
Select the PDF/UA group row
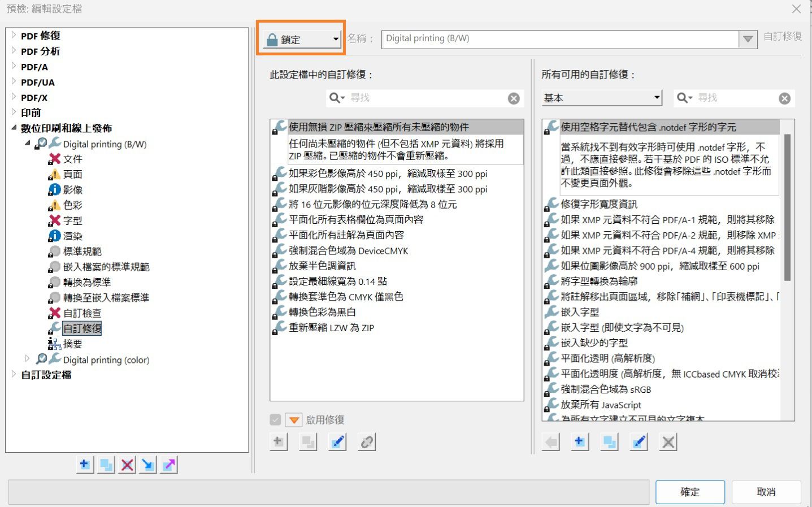coord(38,82)
